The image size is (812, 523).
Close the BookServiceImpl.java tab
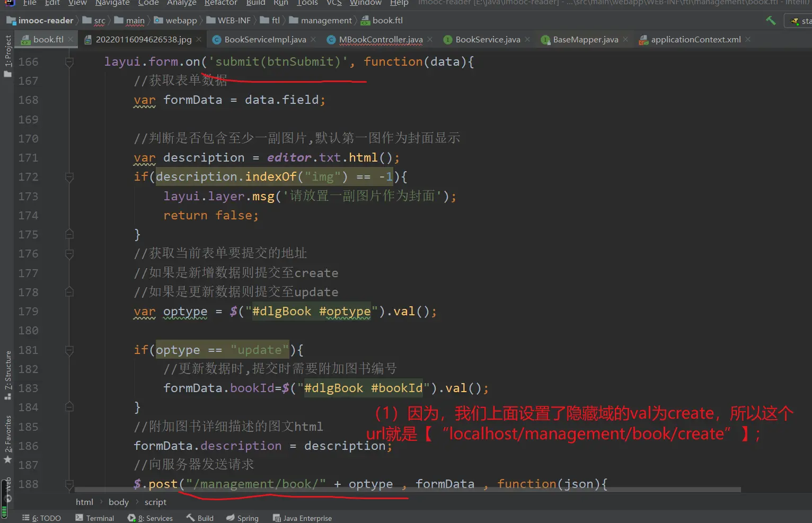[313, 40]
